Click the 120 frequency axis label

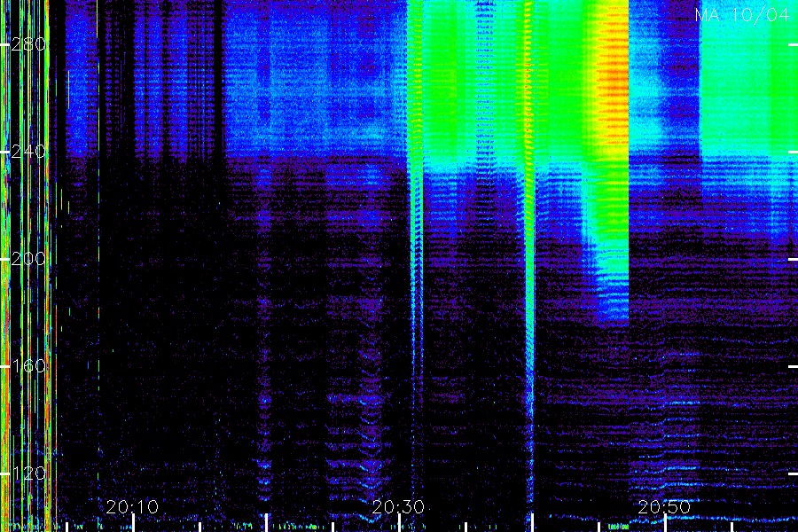point(28,473)
